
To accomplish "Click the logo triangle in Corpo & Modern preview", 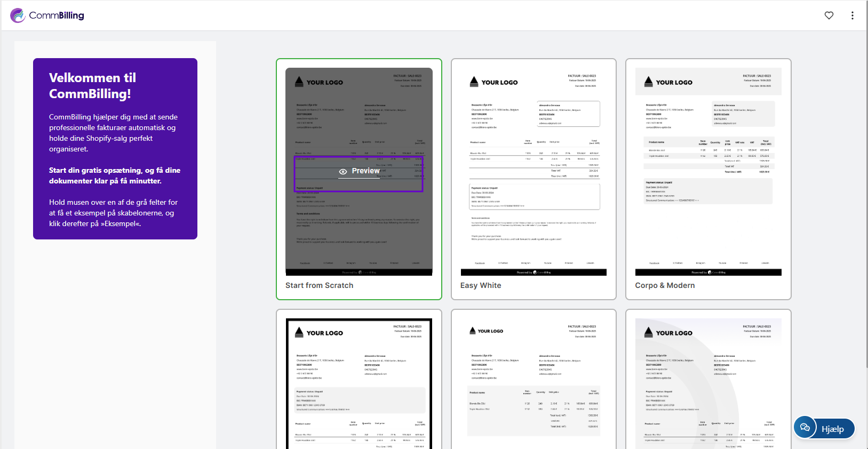I will click(648, 82).
